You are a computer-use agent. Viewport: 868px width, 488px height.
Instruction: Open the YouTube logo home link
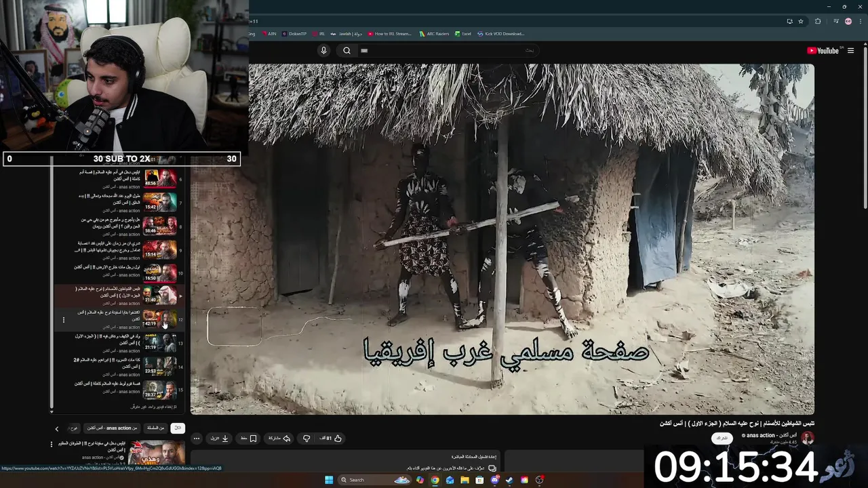click(x=825, y=50)
